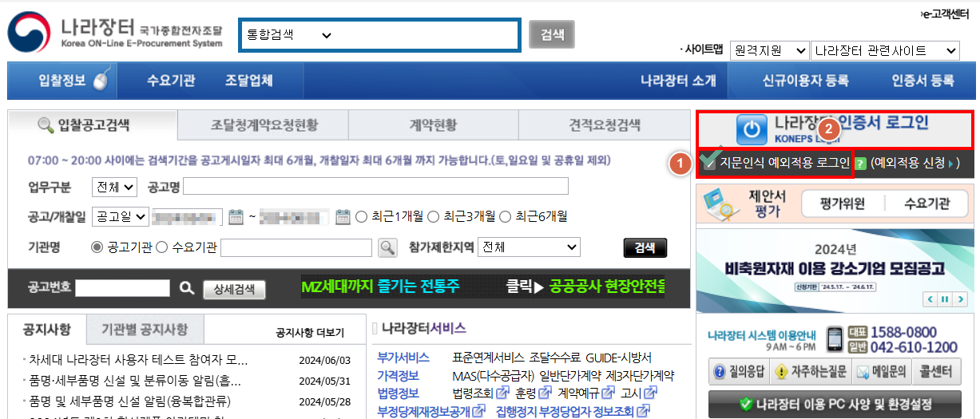The width and height of the screenshot is (980, 419).
Task: Click the 공고번호 input field
Action: point(123,287)
